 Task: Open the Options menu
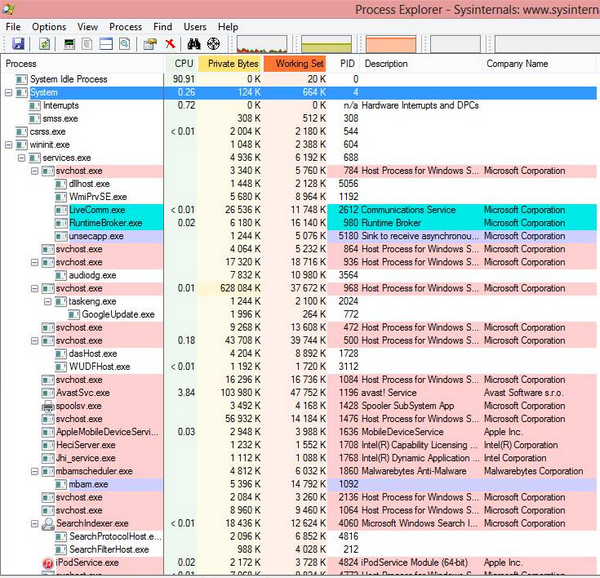click(49, 27)
